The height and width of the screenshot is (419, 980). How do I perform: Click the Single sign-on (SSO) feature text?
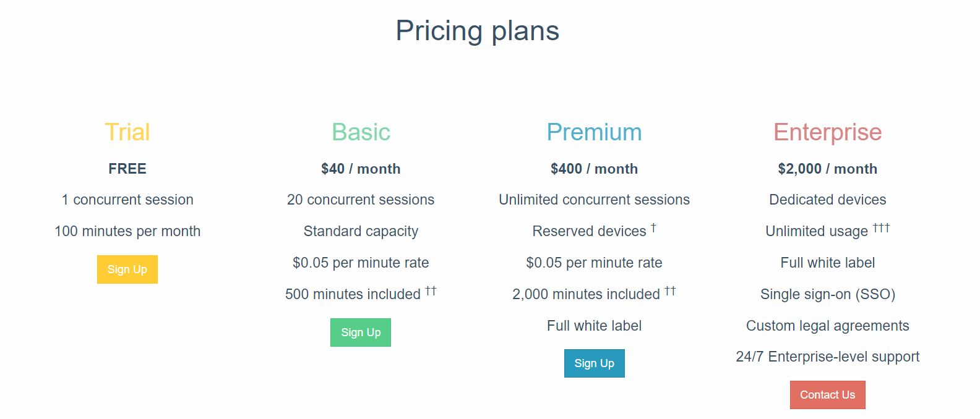click(x=828, y=294)
